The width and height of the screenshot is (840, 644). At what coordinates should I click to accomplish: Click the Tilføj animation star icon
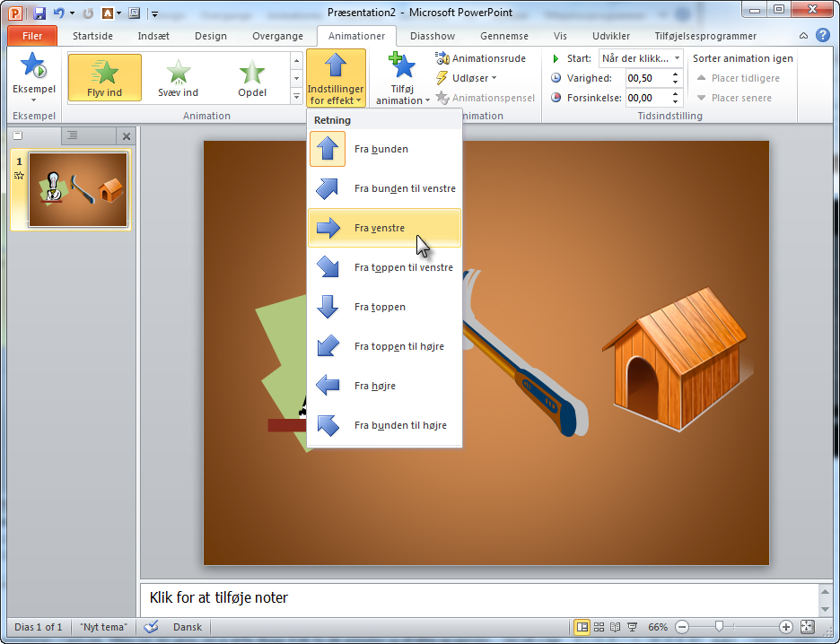point(402,66)
